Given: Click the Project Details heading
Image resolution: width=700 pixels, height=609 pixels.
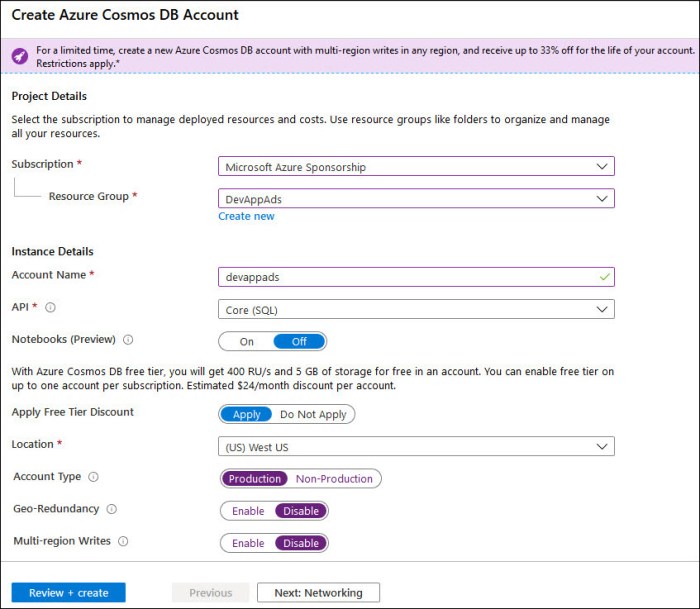Looking at the screenshot, I should (49, 96).
